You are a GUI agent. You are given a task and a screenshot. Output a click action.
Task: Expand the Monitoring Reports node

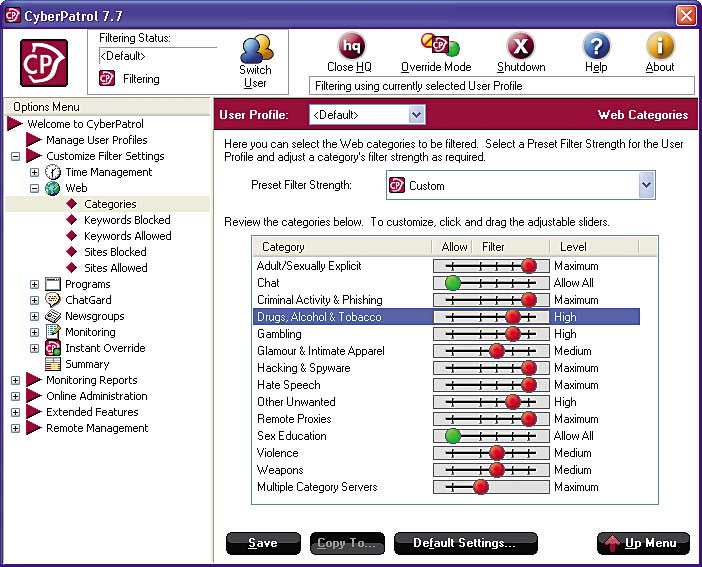click(x=15, y=380)
